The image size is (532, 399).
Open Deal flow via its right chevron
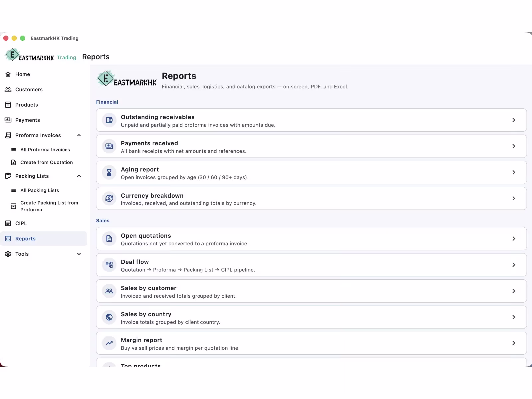point(514,265)
